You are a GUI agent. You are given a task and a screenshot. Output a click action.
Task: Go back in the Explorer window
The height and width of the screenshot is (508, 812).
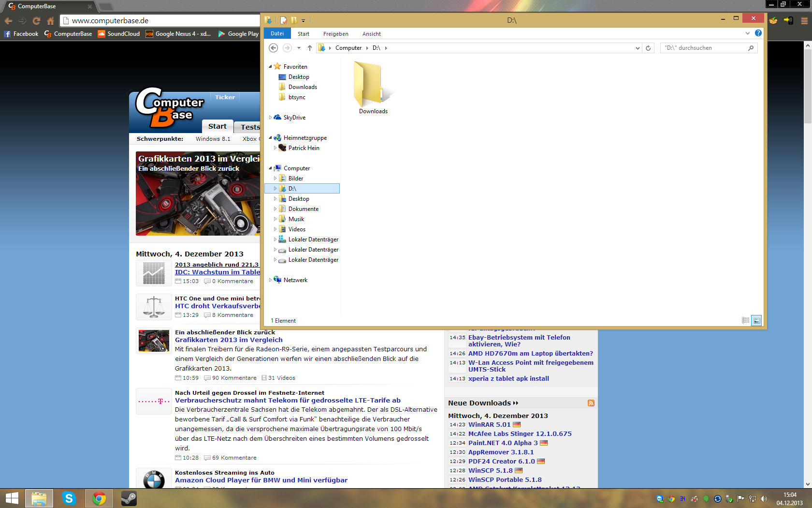point(273,48)
